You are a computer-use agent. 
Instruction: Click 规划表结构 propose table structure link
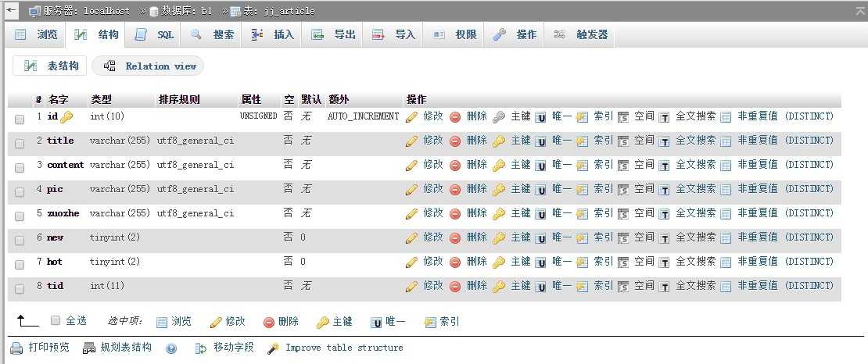point(126,348)
